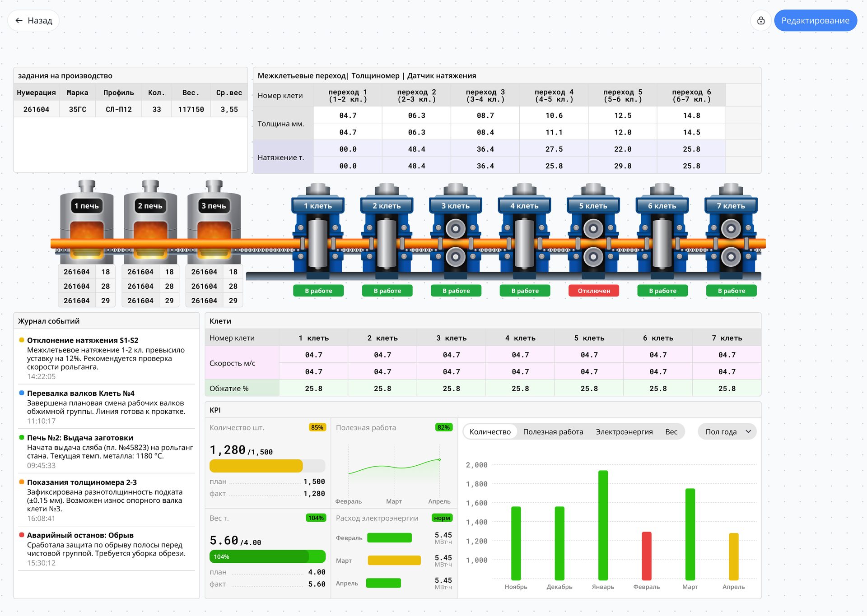Screen dimensions: 867x616
Task: Click the red Февраль chart bar
Action: (647, 556)
